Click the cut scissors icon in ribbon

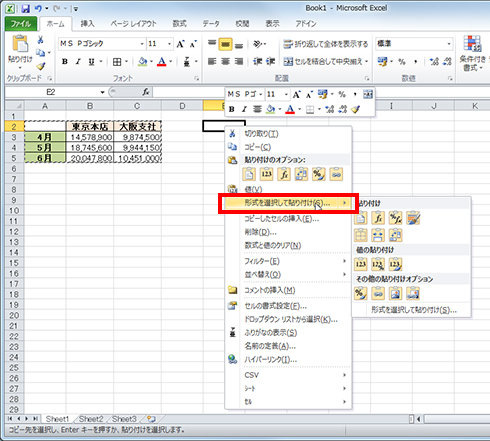[40, 40]
